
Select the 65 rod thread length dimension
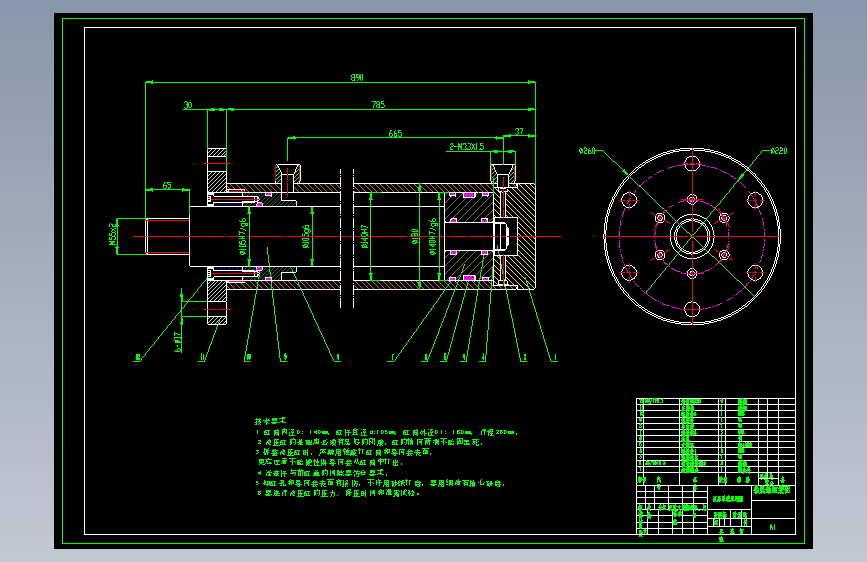coord(167,186)
